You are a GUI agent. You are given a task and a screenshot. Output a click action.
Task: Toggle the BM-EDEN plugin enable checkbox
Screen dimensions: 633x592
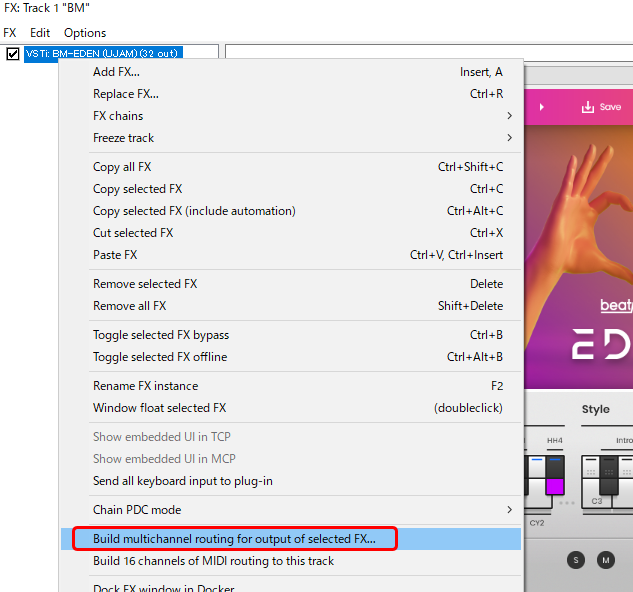pos(13,53)
